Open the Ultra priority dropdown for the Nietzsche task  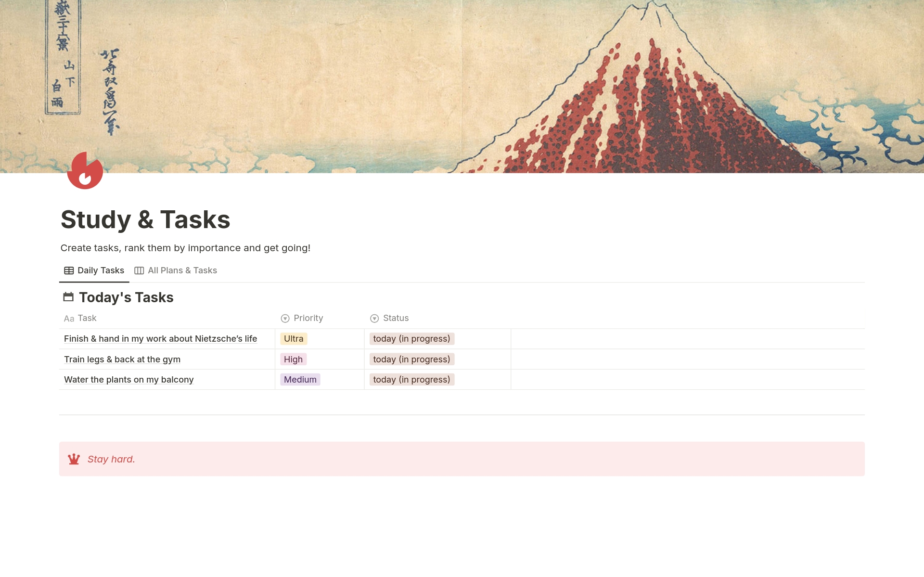coord(293,338)
